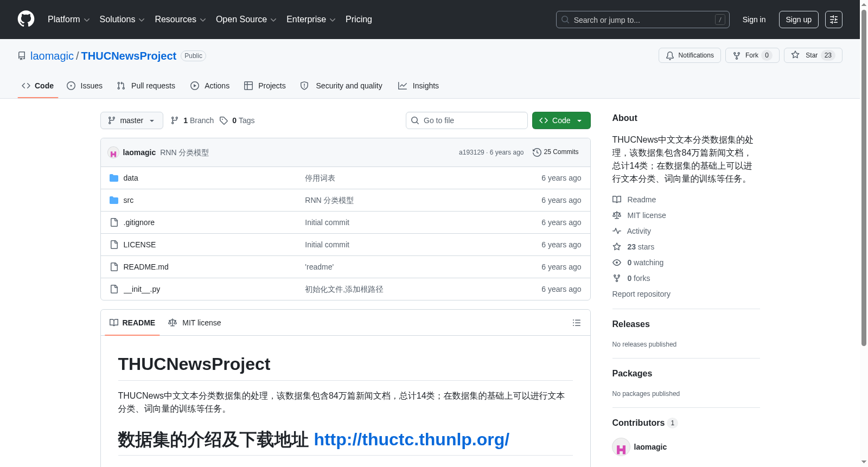
Task: Focus the Go to file field
Action: [x=467, y=120]
